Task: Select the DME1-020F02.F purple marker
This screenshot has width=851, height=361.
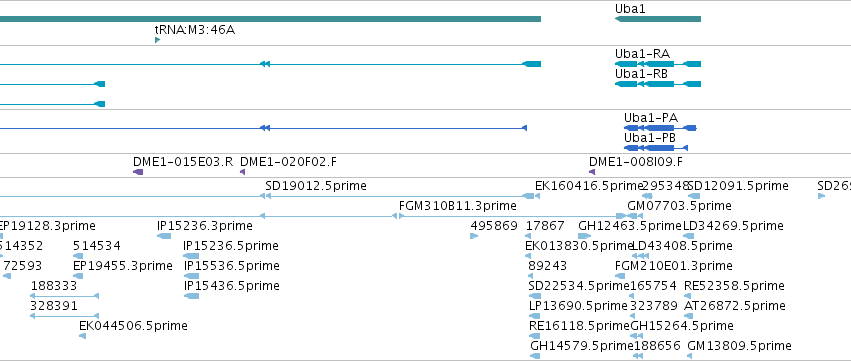Action: 243,172
